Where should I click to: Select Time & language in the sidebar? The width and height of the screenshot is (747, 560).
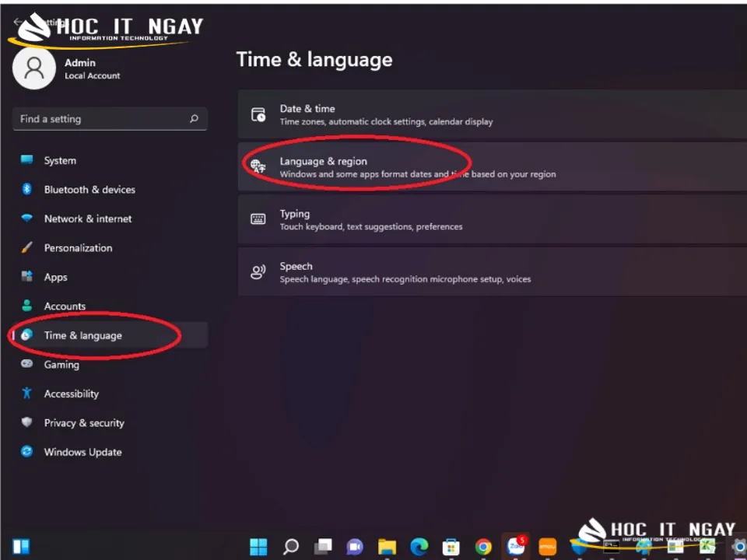(x=110, y=335)
